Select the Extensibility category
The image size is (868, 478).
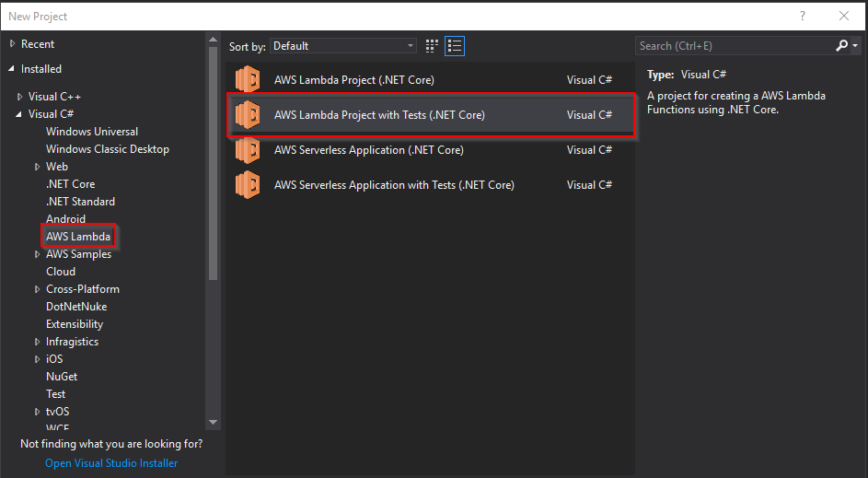coord(75,324)
